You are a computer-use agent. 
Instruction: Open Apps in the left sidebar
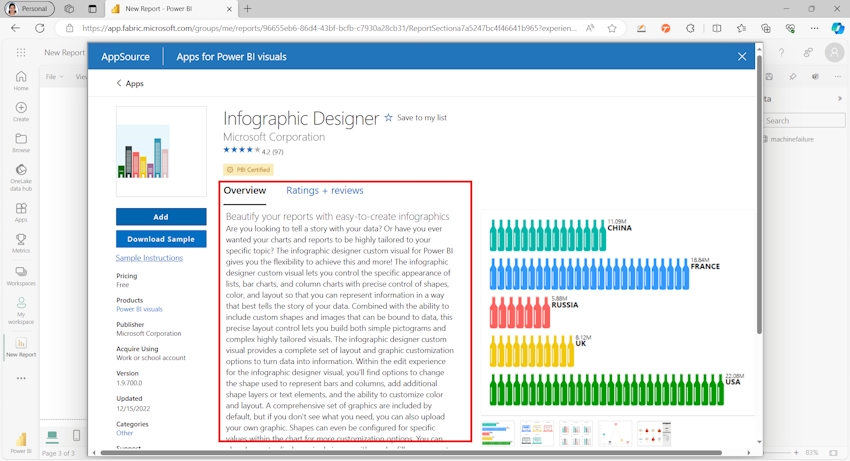(x=21, y=212)
